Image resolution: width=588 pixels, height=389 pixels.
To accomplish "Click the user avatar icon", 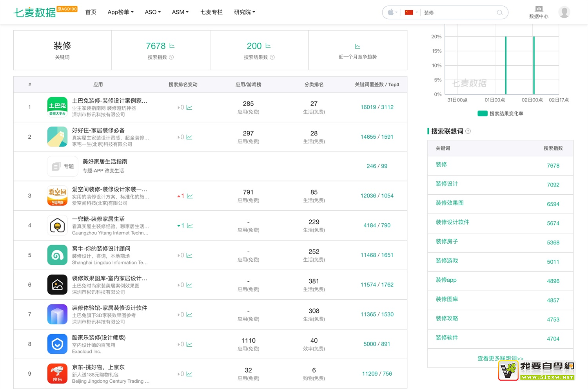I will tap(564, 12).
